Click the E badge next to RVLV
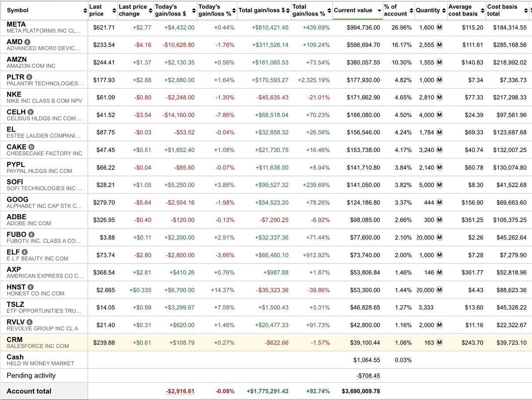532x400 pixels. click(x=30, y=322)
